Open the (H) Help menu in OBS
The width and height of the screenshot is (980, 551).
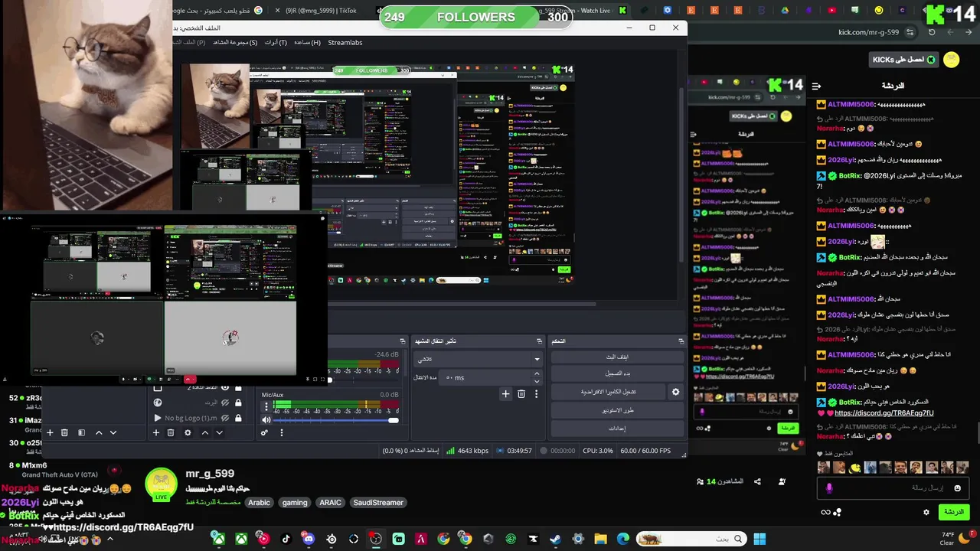(x=307, y=43)
